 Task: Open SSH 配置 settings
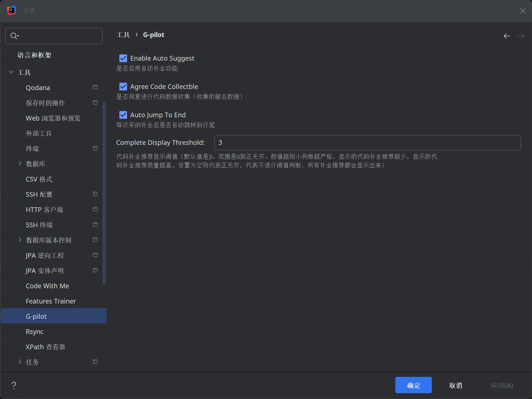coord(54,194)
